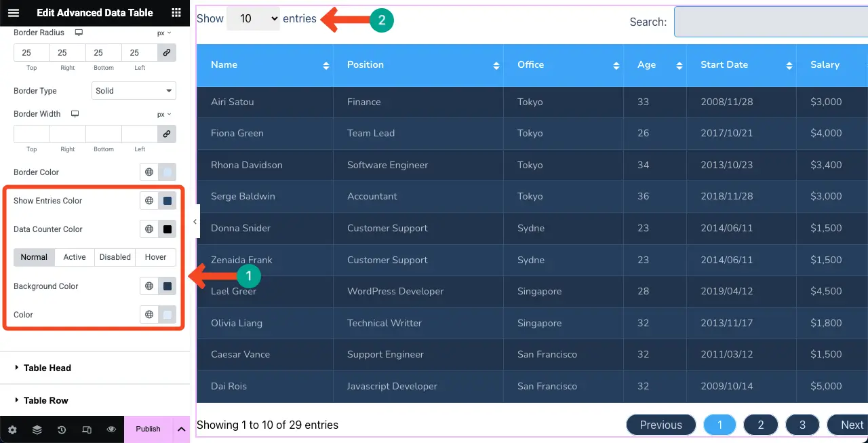Click the Rhona Davidson name cell
Viewport: 868px width, 443px height.
(265, 165)
